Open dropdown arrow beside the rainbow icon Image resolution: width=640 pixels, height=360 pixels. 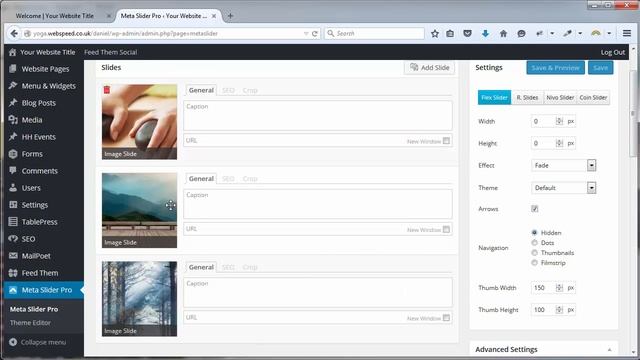pyautogui.click(x=609, y=33)
